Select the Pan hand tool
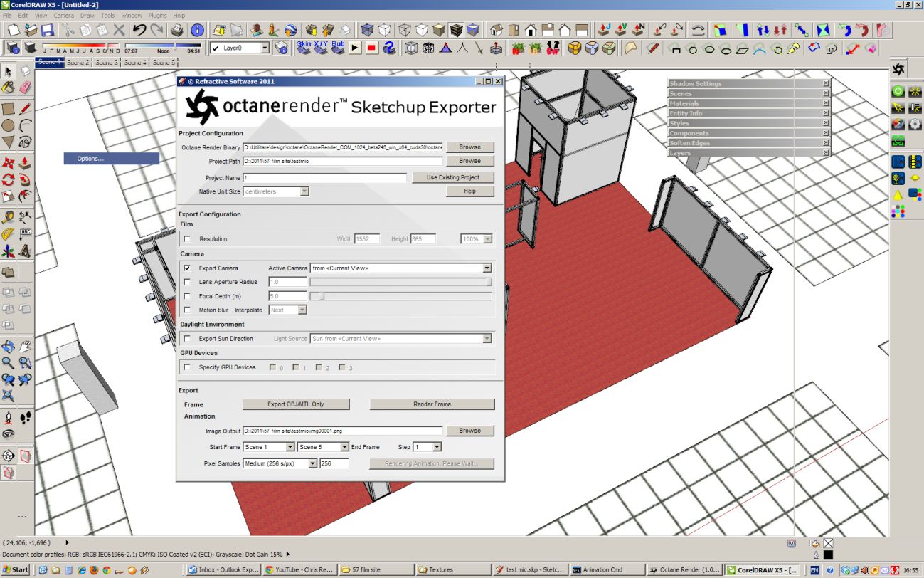Image resolution: width=924 pixels, height=578 pixels. [26, 347]
